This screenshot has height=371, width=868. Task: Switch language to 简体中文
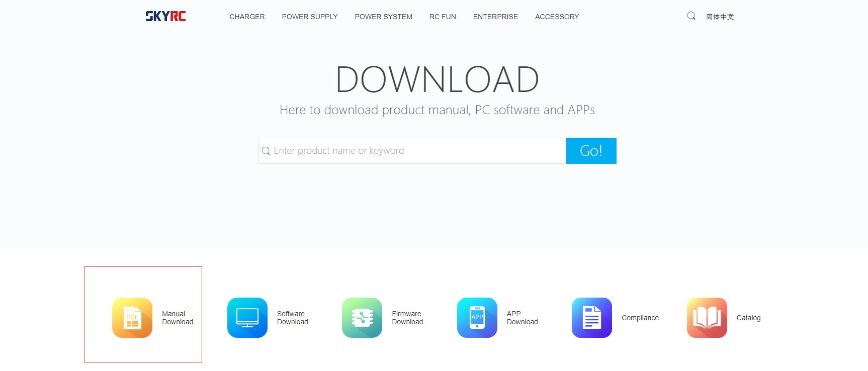pos(720,17)
